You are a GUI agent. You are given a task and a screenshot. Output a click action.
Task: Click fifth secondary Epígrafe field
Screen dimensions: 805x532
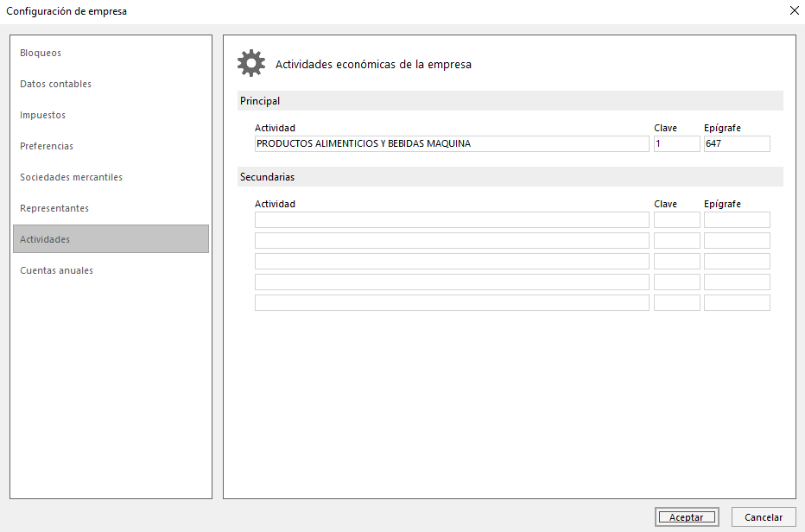pyautogui.click(x=737, y=302)
